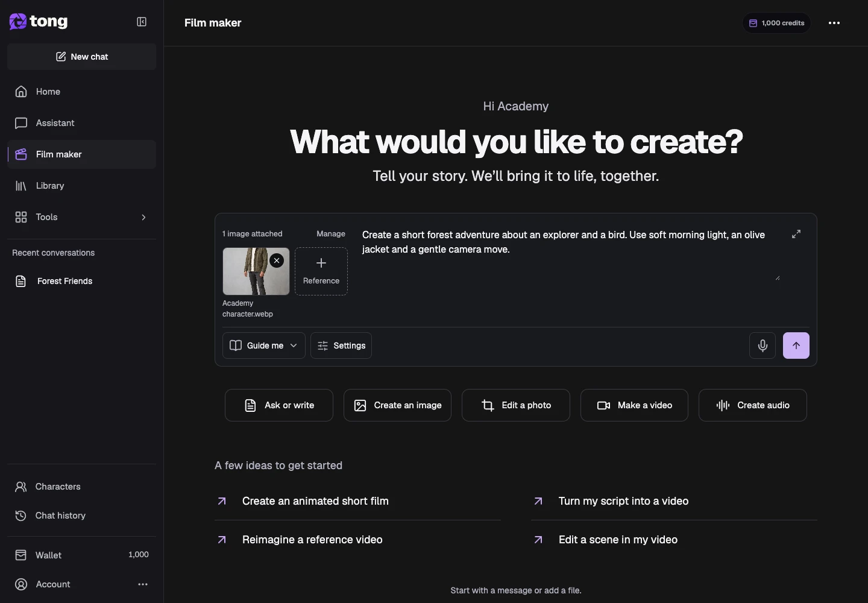Image resolution: width=868 pixels, height=603 pixels.
Task: Open the Account options ellipsis menu
Action: click(x=143, y=584)
